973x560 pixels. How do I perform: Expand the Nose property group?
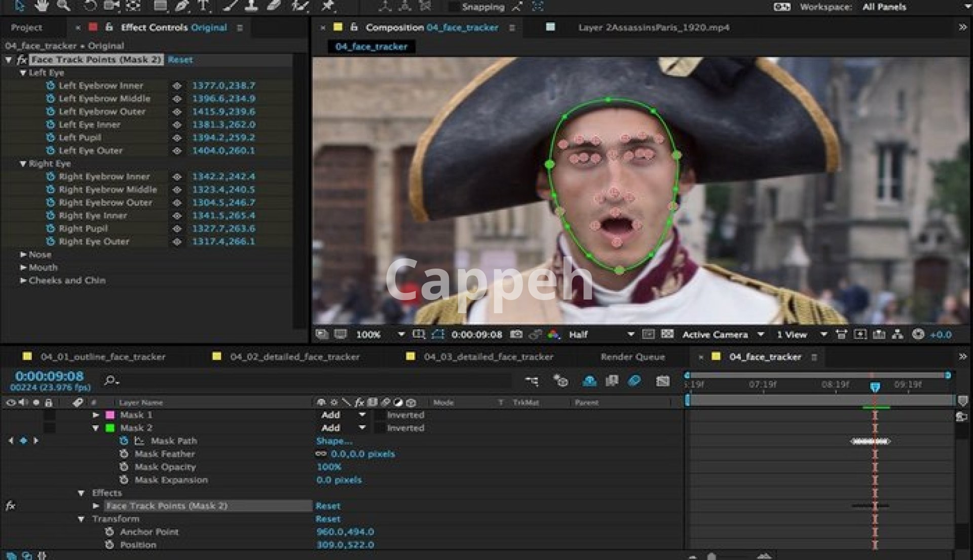[23, 254]
